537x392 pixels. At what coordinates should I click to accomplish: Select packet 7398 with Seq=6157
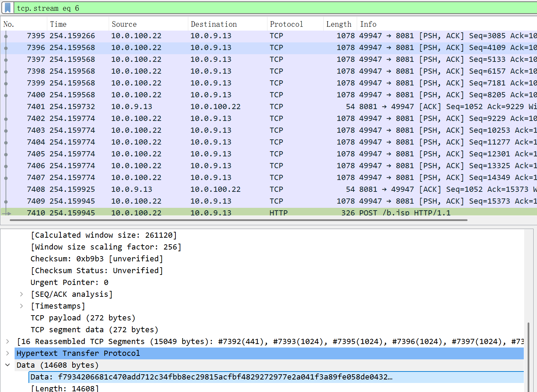click(269, 71)
